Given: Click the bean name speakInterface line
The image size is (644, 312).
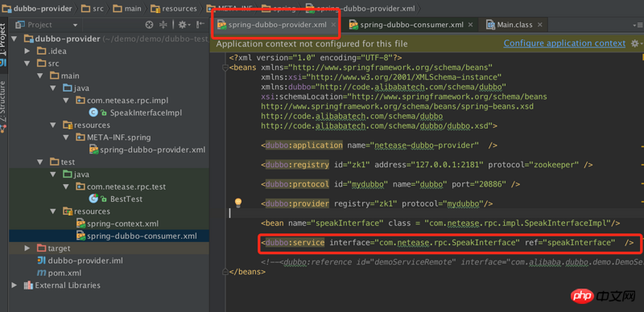Looking at the screenshot, I should [440, 224].
